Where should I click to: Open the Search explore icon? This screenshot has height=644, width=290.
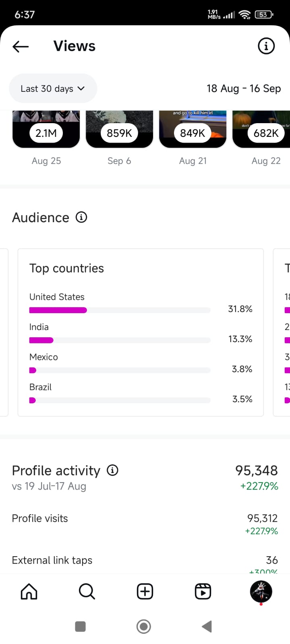(87, 592)
